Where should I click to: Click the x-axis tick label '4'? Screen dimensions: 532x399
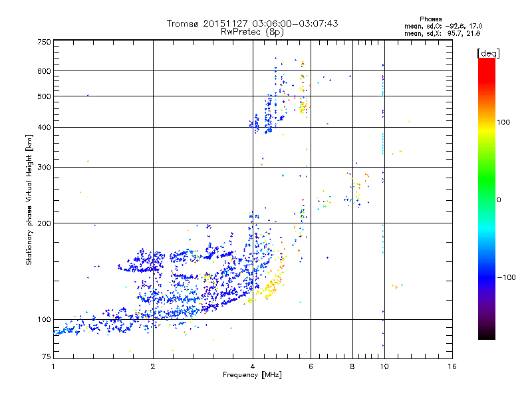point(253,366)
